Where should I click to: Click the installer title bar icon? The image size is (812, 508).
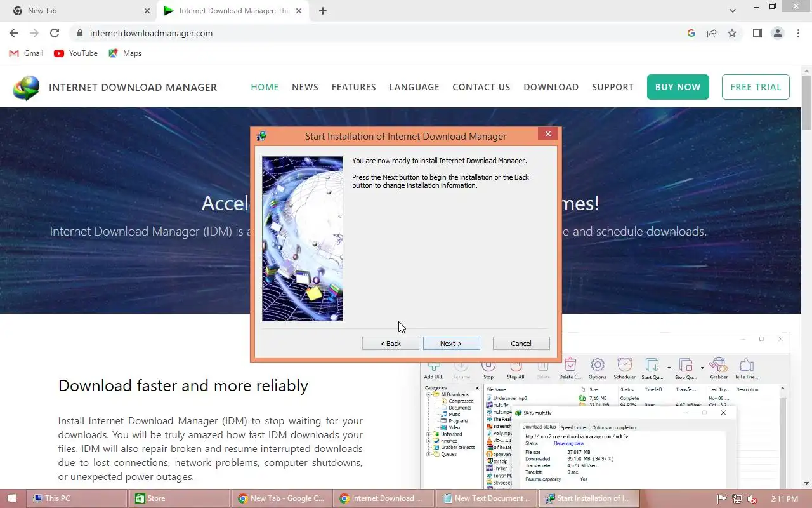coord(261,136)
